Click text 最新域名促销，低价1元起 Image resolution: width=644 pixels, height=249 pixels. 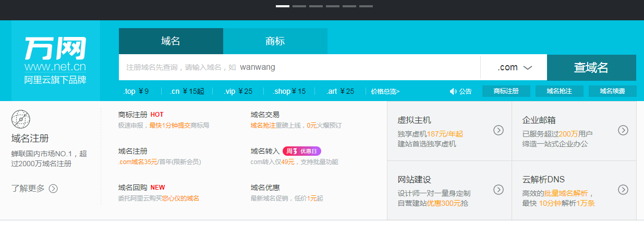click(x=287, y=198)
